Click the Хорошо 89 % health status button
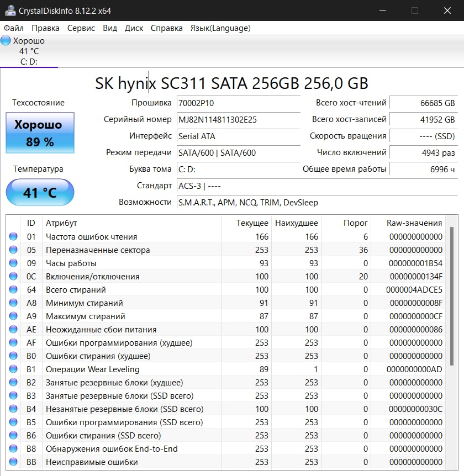Screen dimensions: 464x476 tap(40, 133)
